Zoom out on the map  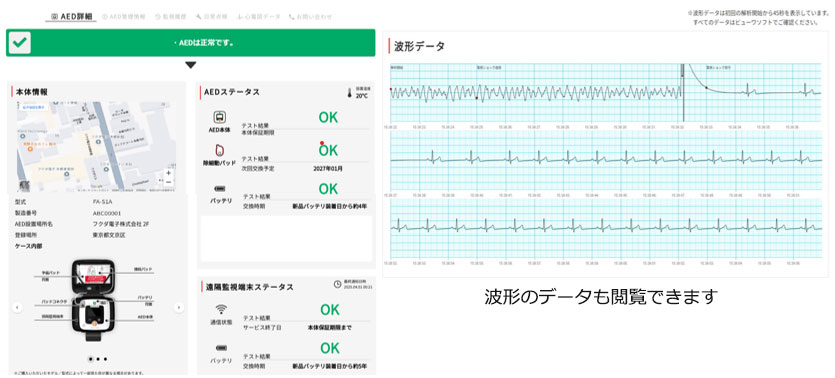169,182
